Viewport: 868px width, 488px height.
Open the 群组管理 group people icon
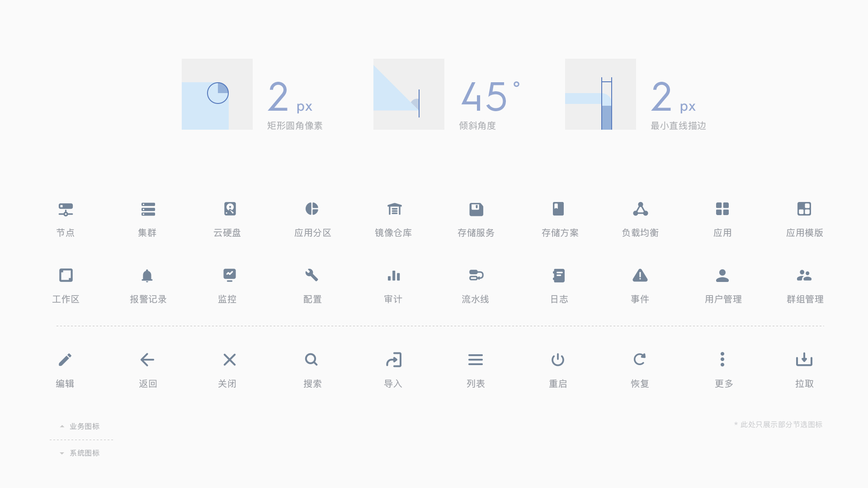click(x=804, y=275)
